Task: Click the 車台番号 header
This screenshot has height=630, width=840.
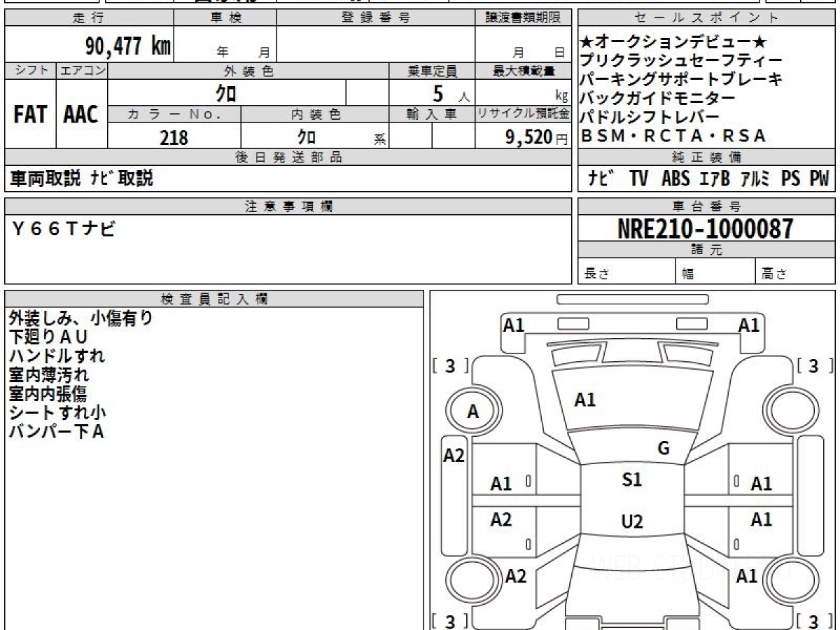Action: 706,206
